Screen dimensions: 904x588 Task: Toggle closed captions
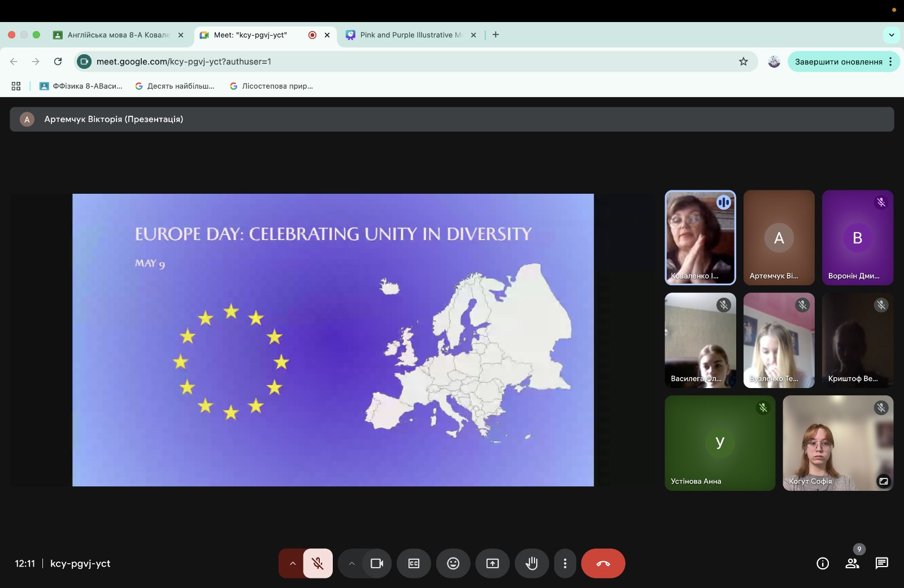(414, 563)
